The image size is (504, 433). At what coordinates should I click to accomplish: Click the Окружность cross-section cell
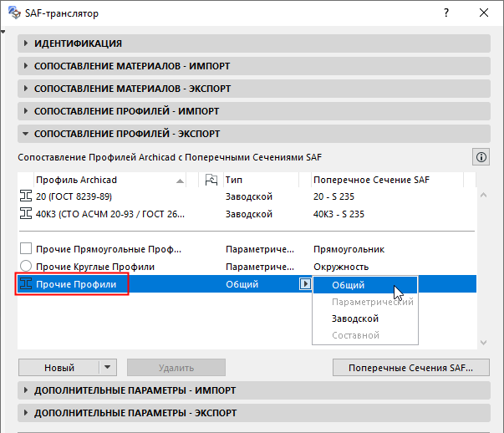click(x=341, y=267)
